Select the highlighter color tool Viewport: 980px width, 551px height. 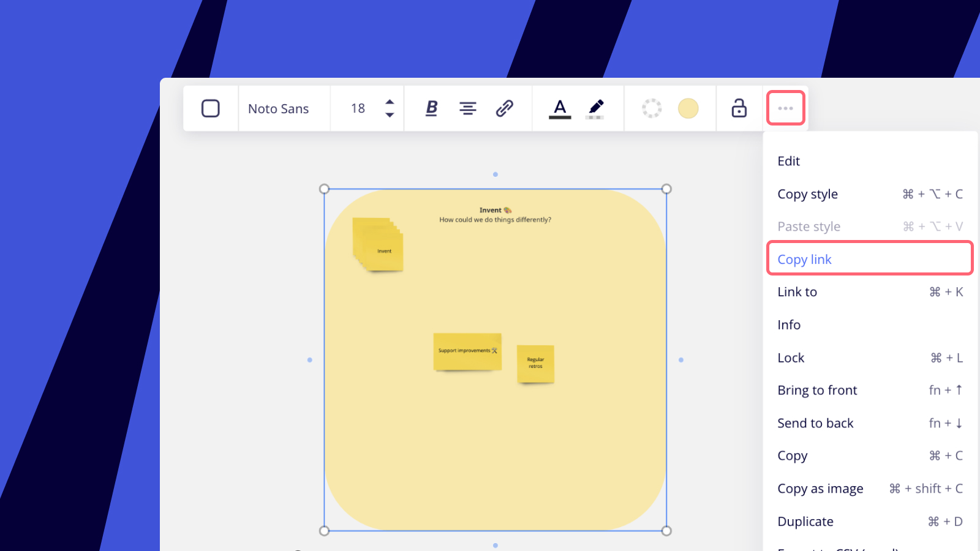pos(595,108)
